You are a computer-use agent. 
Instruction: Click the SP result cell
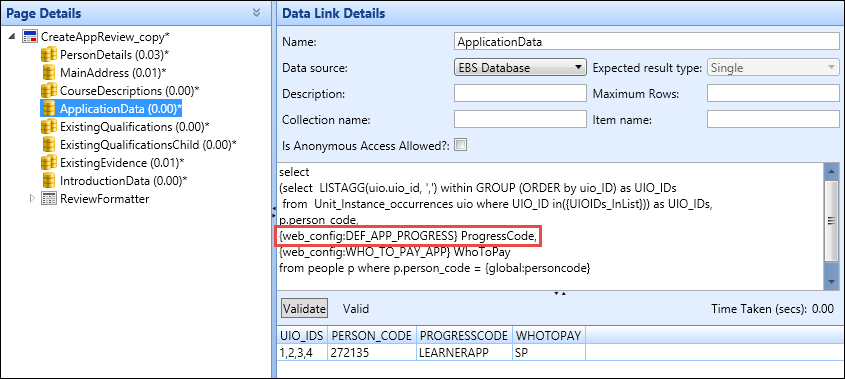pos(548,353)
